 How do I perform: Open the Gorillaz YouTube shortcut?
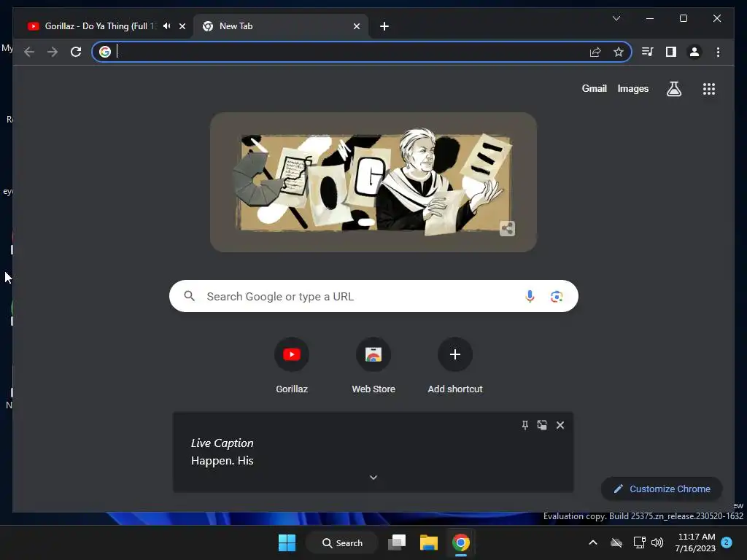292,365
